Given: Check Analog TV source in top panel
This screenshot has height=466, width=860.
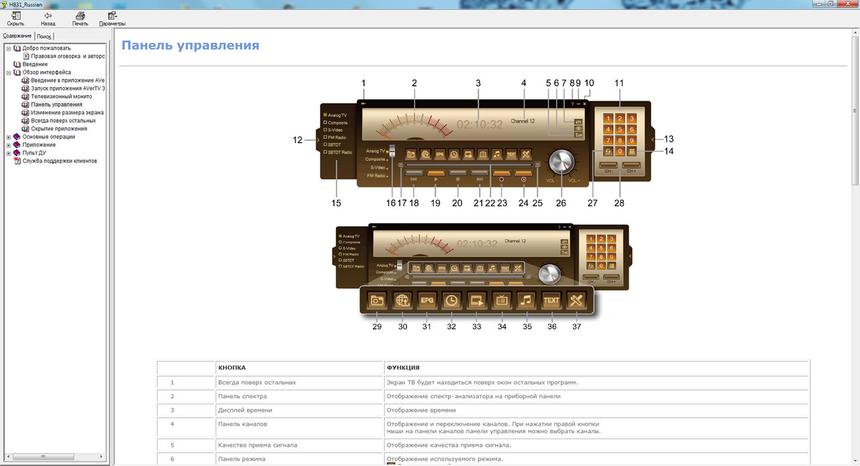Looking at the screenshot, I should tap(325, 115).
